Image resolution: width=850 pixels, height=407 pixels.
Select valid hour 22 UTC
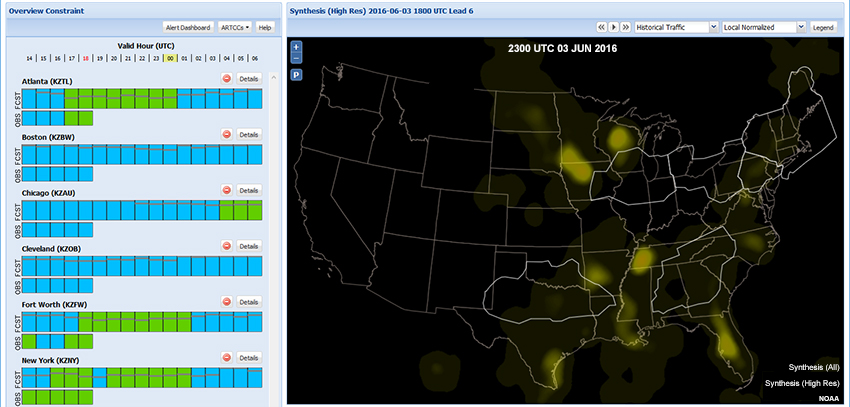(x=142, y=59)
